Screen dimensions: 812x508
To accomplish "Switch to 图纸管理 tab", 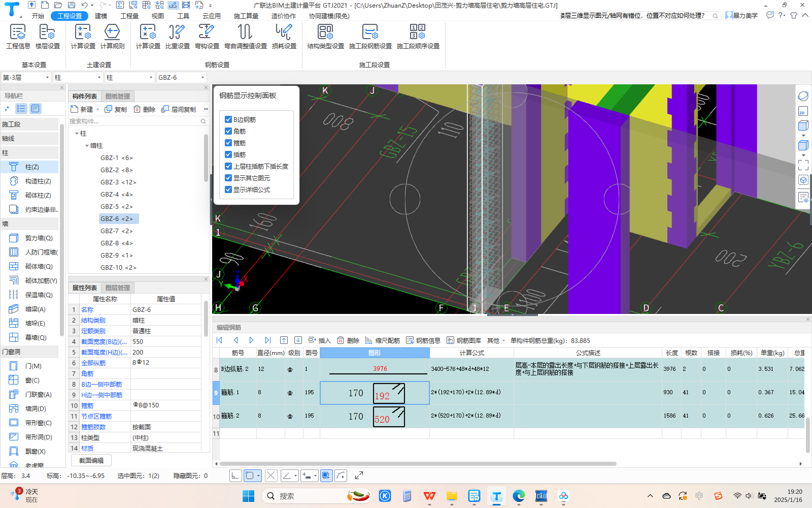I will pyautogui.click(x=118, y=97).
